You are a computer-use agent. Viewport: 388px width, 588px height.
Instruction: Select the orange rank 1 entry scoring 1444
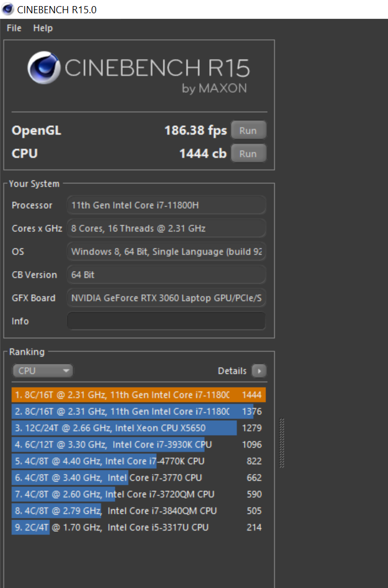click(x=139, y=395)
